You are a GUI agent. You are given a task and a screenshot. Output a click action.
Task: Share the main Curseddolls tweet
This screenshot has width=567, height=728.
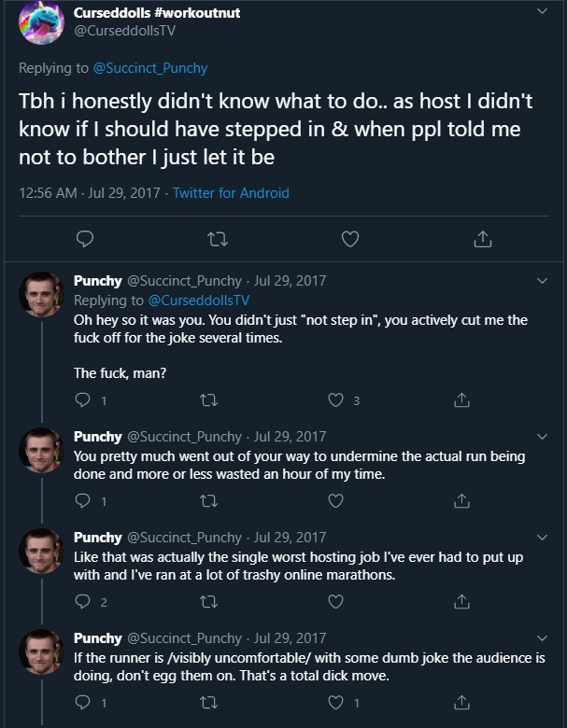coord(482,239)
